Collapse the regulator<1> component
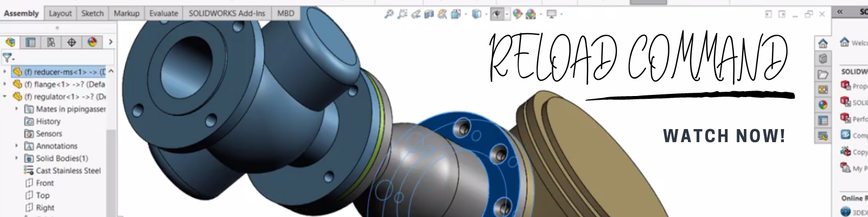Viewport: 868px width, 217px height. tap(5, 97)
